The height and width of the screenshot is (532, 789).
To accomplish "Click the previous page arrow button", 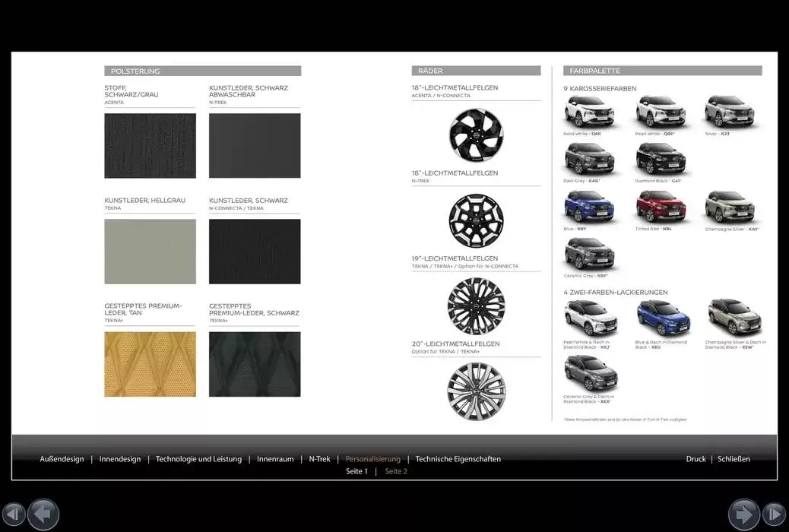I will pyautogui.click(x=43, y=515).
